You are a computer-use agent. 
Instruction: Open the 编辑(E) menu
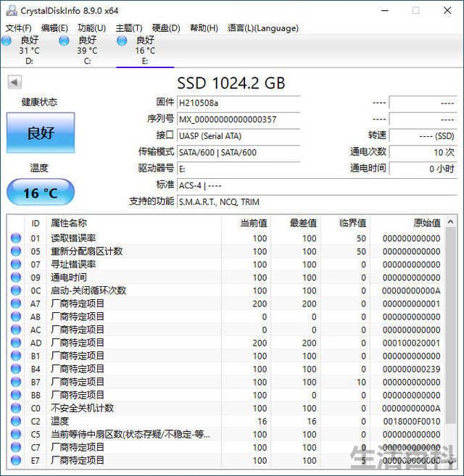[54, 28]
